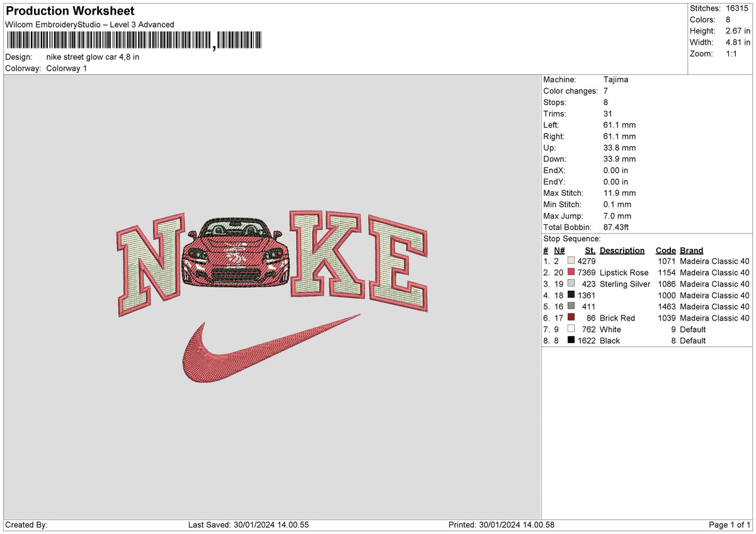756x534 pixels.
Task: Click the Page 1 of 1 indicator
Action: coord(730,525)
